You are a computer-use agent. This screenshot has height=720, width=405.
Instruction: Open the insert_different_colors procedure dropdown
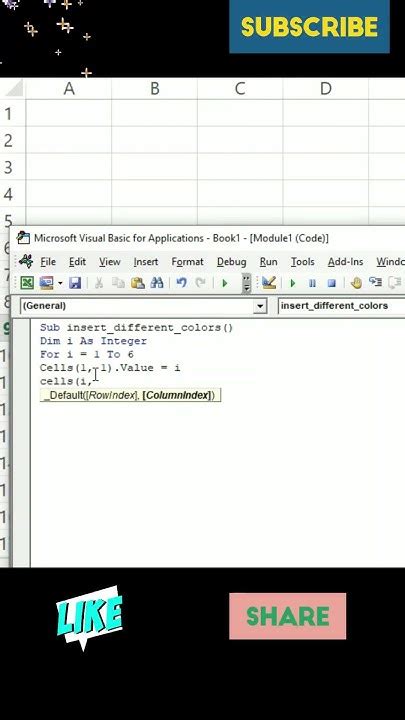point(341,306)
